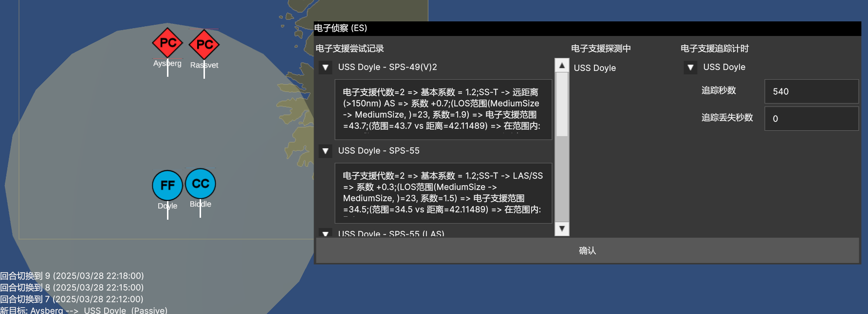Viewport: 868px width, 314px height.
Task: Click log line 回合切换到 9 (22:18:00)
Action: click(x=72, y=276)
